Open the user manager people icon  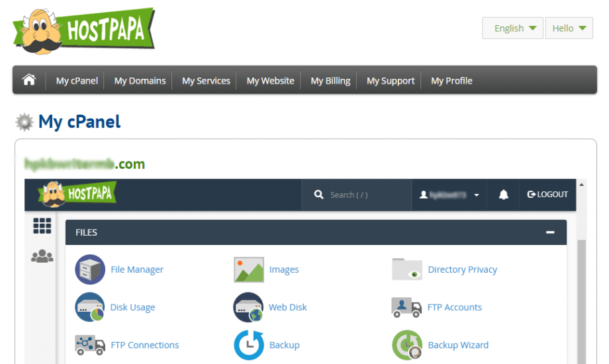[42, 256]
